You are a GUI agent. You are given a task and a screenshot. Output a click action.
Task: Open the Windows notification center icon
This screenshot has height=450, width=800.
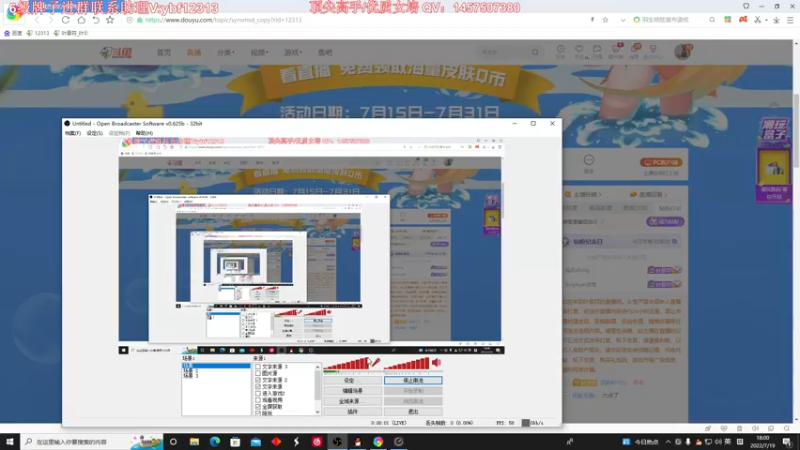787,441
